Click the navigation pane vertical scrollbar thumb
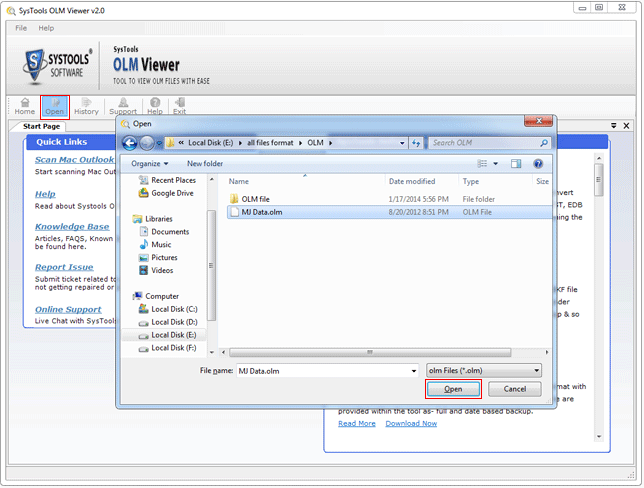Viewport: 644px width, 488px height. point(211,265)
